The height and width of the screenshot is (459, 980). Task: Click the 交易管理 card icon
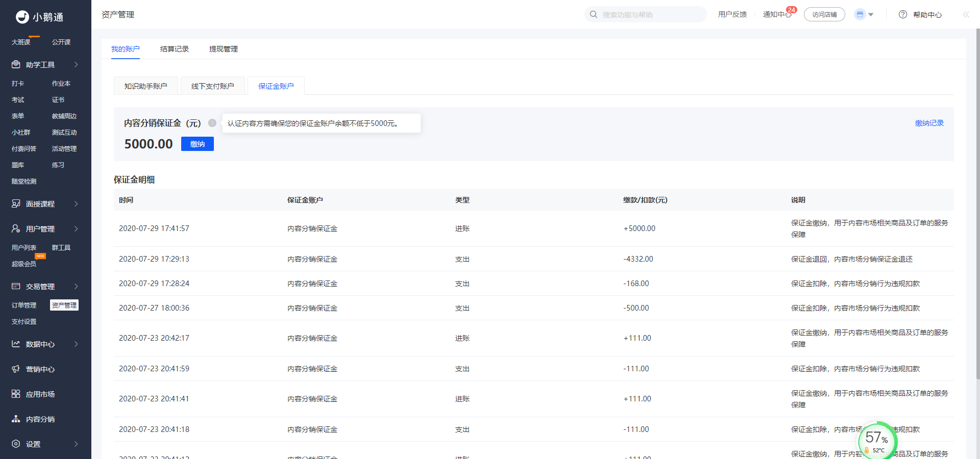pos(16,287)
